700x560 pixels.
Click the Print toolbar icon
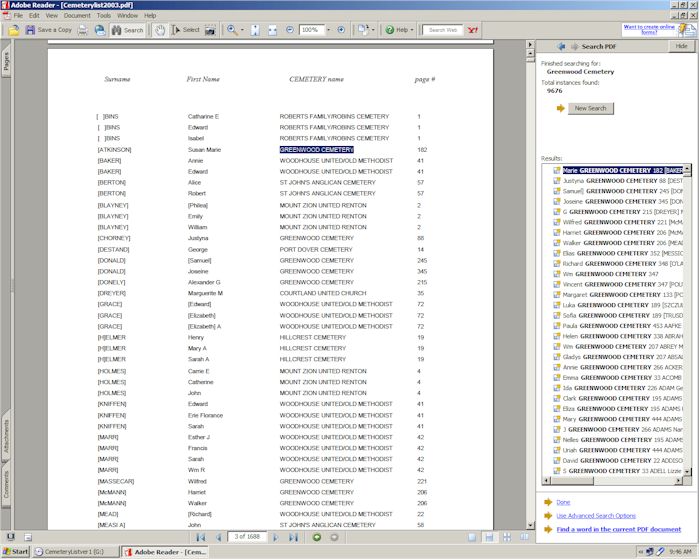pyautogui.click(x=83, y=30)
